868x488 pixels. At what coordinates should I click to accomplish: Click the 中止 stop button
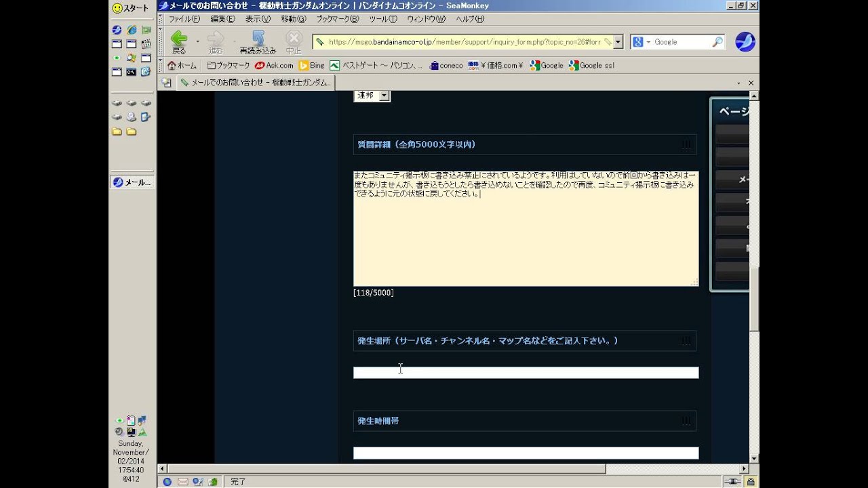(x=294, y=41)
